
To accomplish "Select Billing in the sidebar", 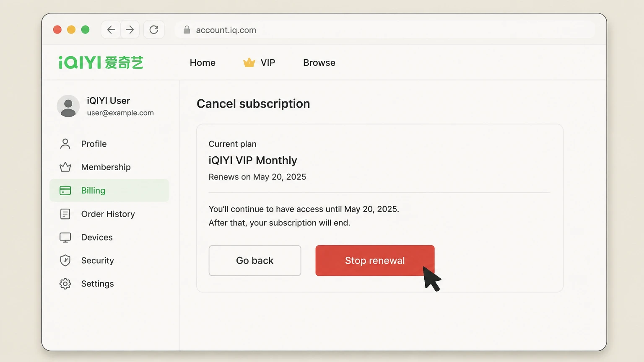I will (109, 191).
